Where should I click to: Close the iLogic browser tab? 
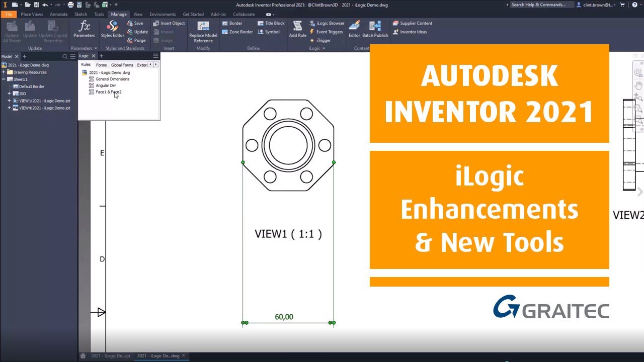coord(94,56)
